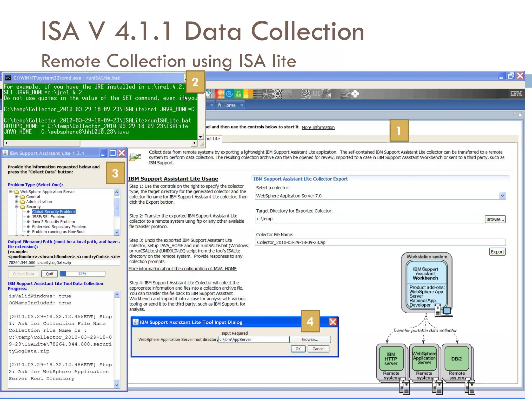Restore down the main workbench window
The width and height of the screenshot is (532, 399).
511,76
